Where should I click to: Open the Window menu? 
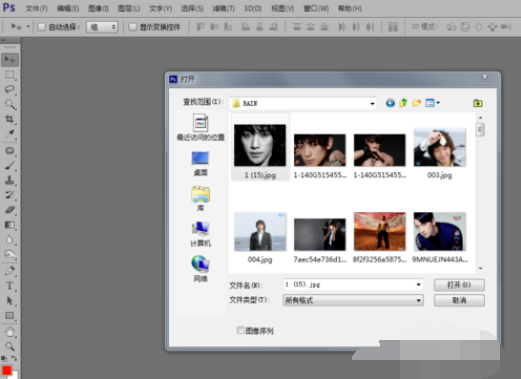click(x=316, y=8)
